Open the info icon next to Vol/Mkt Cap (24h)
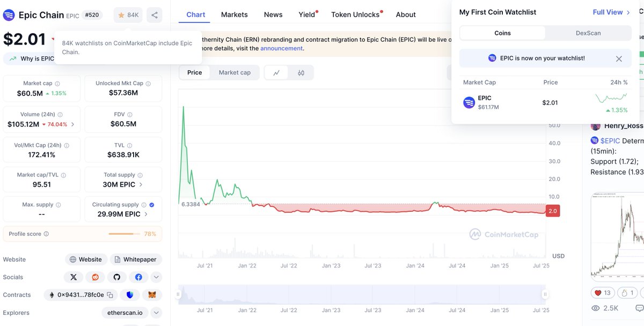The image size is (644, 326). click(x=67, y=145)
